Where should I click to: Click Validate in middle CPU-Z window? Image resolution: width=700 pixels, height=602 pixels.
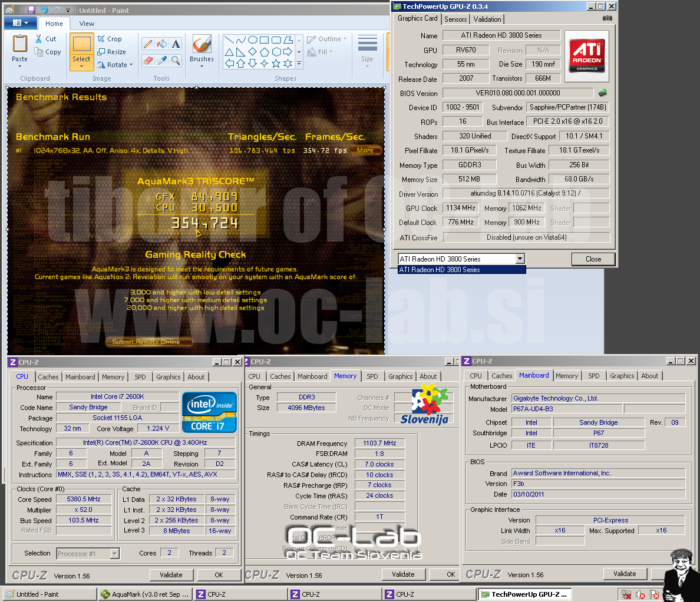point(403,574)
